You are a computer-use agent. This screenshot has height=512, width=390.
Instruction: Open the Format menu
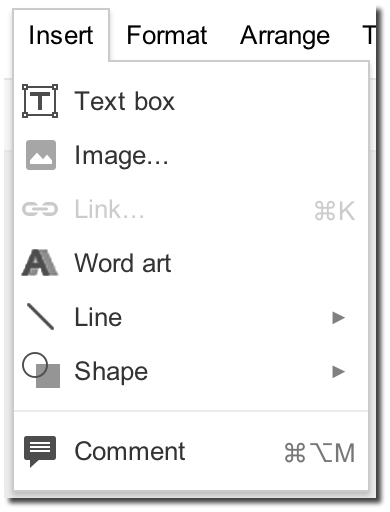coord(167,35)
